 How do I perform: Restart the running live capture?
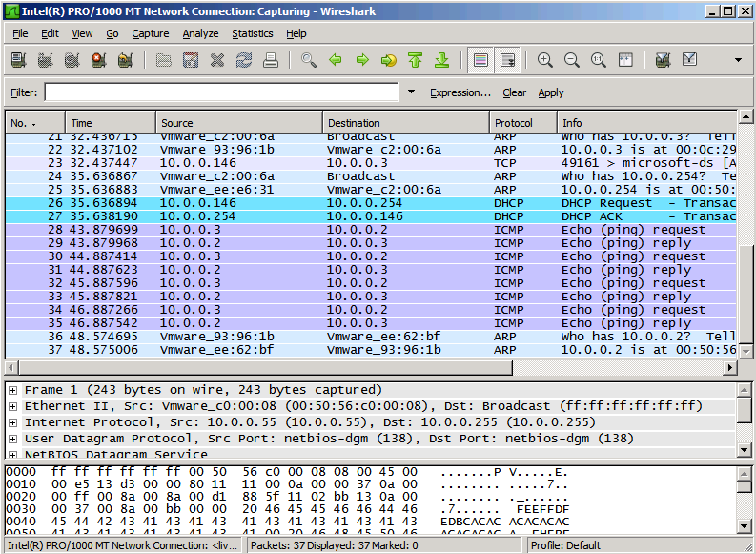[125, 60]
